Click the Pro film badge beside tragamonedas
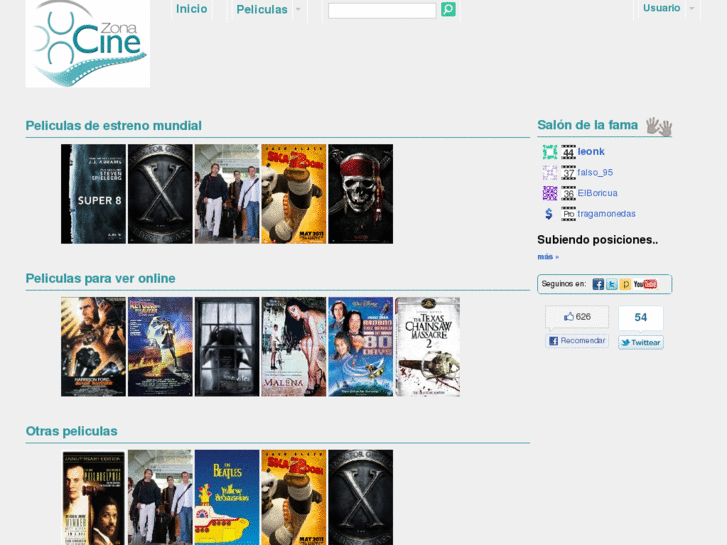Screen dimensions: 727x545 (568, 214)
